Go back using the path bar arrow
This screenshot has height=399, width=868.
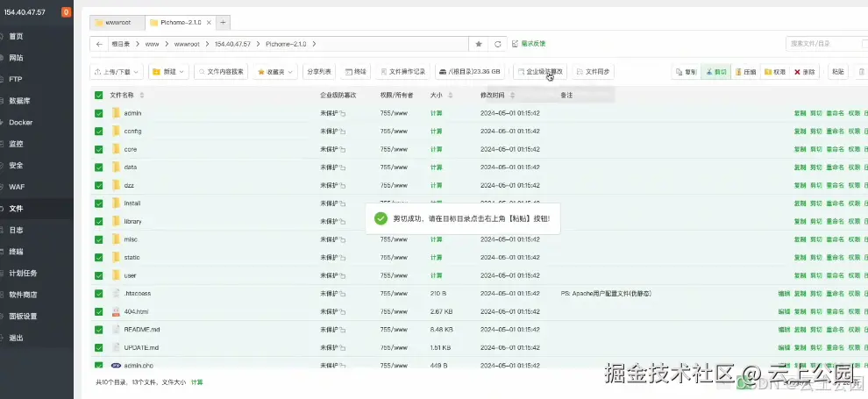tap(98, 44)
